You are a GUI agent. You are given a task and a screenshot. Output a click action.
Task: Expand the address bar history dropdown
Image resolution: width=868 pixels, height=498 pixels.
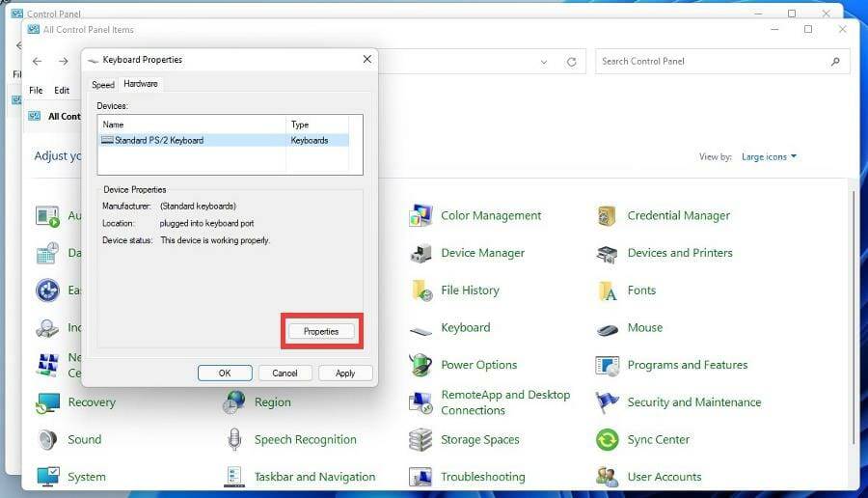[x=544, y=62]
